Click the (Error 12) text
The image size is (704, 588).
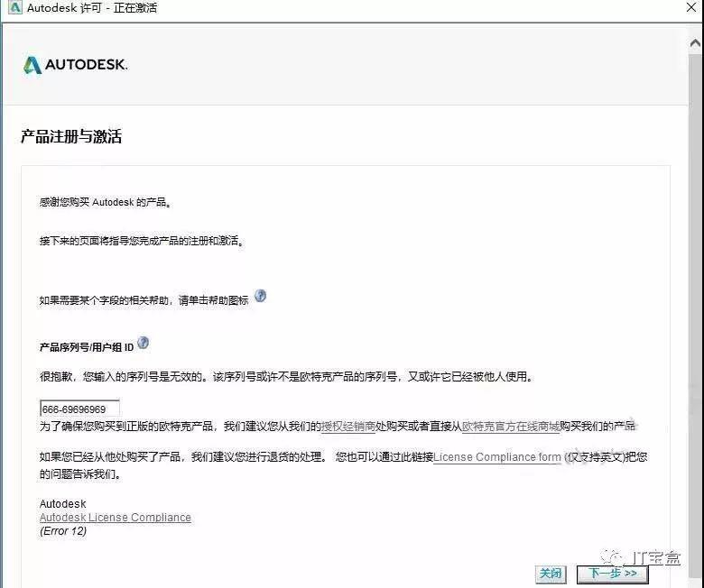pyautogui.click(x=63, y=531)
